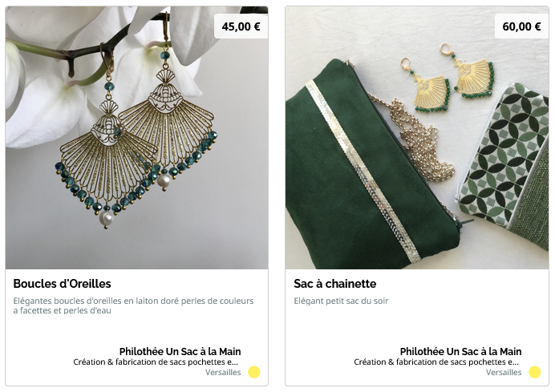Click the Sac à chainette title
The height and width of the screenshot is (392, 555).
pyautogui.click(x=334, y=284)
